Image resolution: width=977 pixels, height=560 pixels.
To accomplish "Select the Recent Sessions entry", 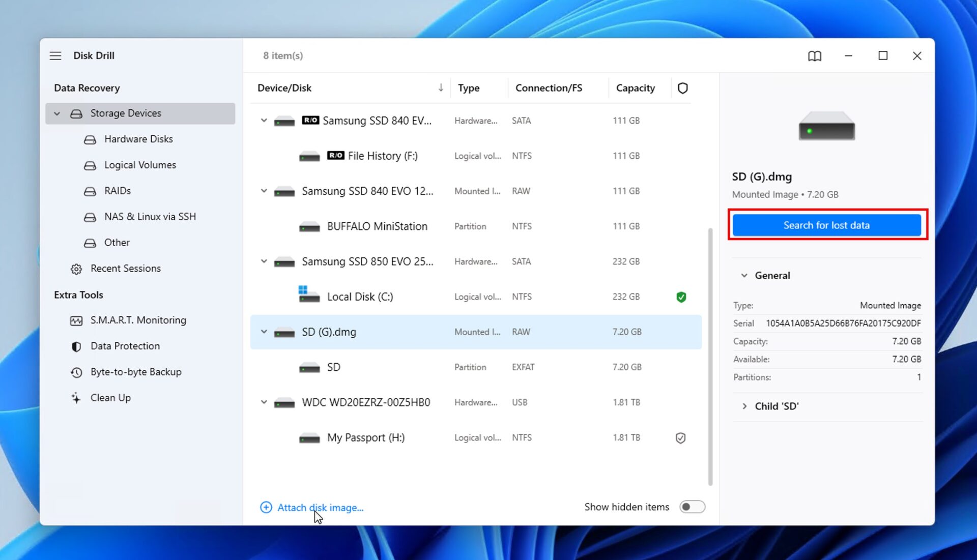I will tap(125, 268).
